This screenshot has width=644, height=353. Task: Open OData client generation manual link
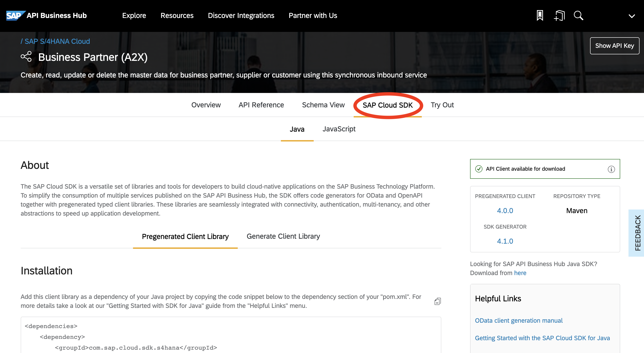[518, 320]
